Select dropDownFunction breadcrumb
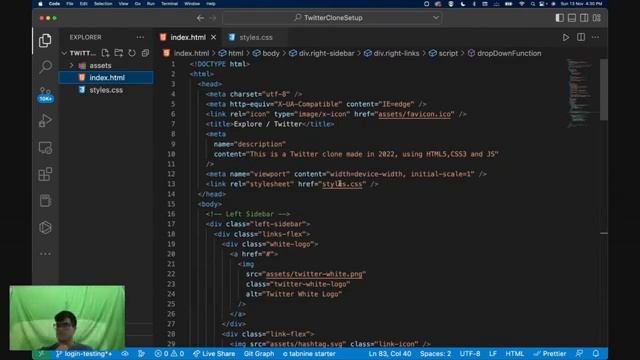This screenshot has height=360, width=640. (509, 53)
